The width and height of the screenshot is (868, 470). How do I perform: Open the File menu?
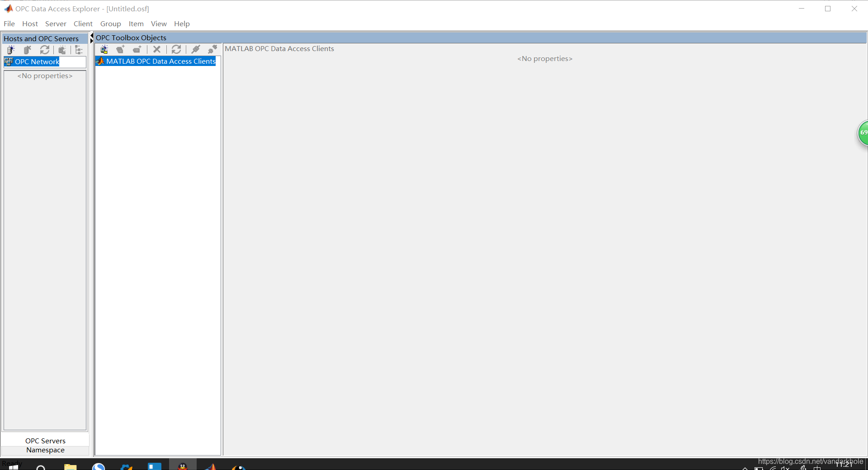click(x=9, y=24)
